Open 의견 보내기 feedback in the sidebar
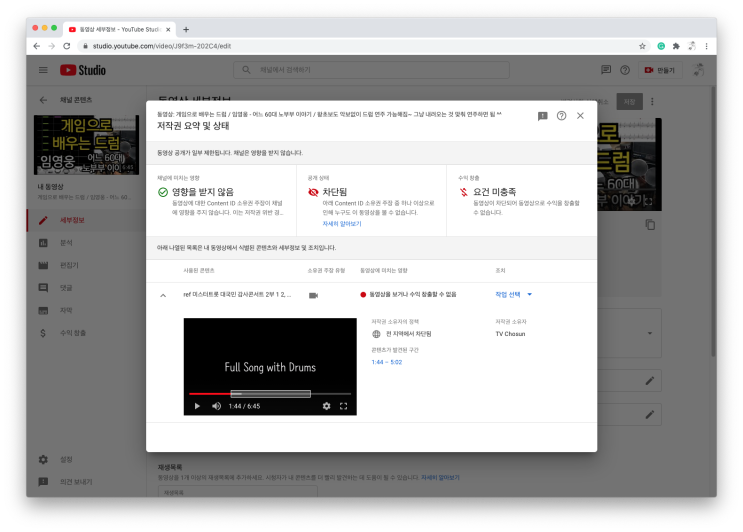Image resolution: width=743 pixels, height=532 pixels. (x=86, y=482)
